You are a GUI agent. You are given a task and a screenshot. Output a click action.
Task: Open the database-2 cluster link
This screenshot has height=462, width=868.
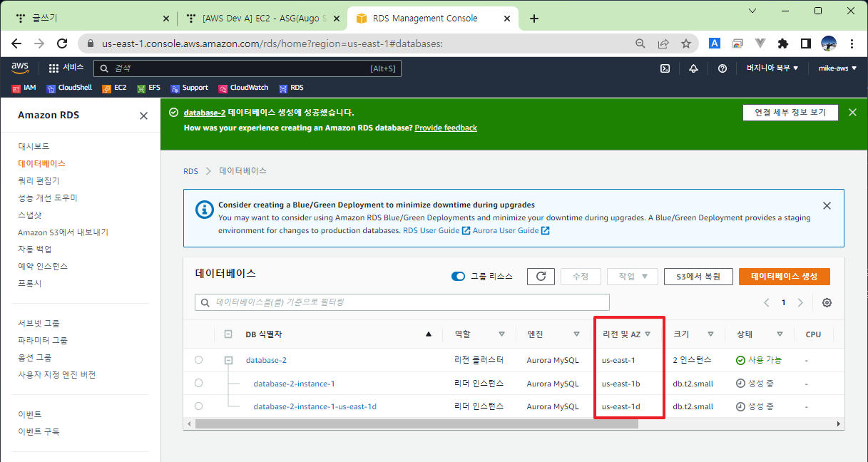coord(266,360)
